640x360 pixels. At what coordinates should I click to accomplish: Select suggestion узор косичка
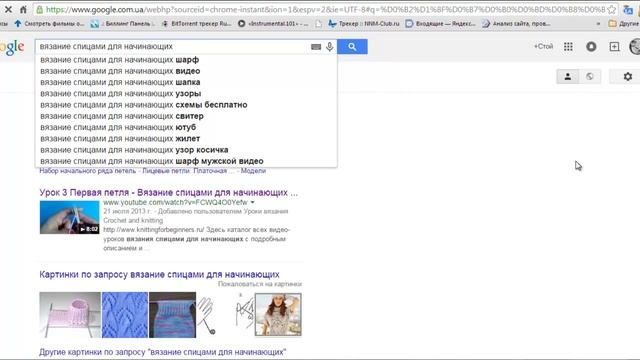tap(186, 150)
